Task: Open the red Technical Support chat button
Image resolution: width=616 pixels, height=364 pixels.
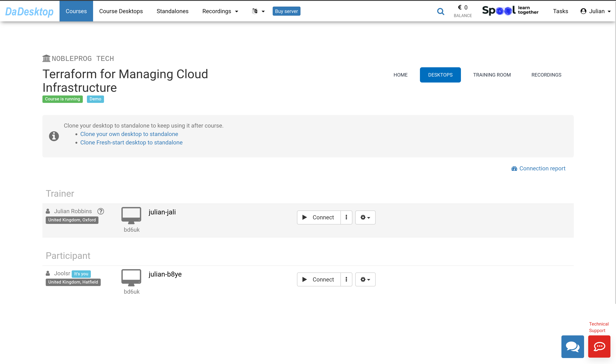Action: [x=599, y=346]
